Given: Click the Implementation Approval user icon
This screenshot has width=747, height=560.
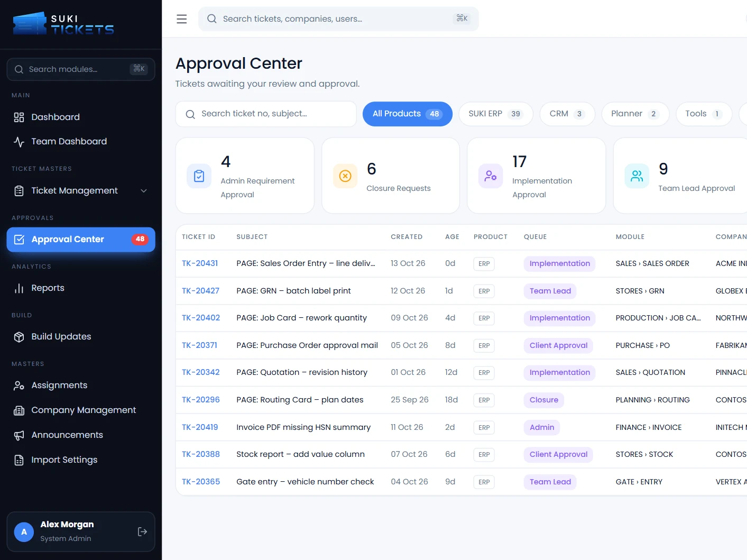Looking at the screenshot, I should (x=491, y=176).
